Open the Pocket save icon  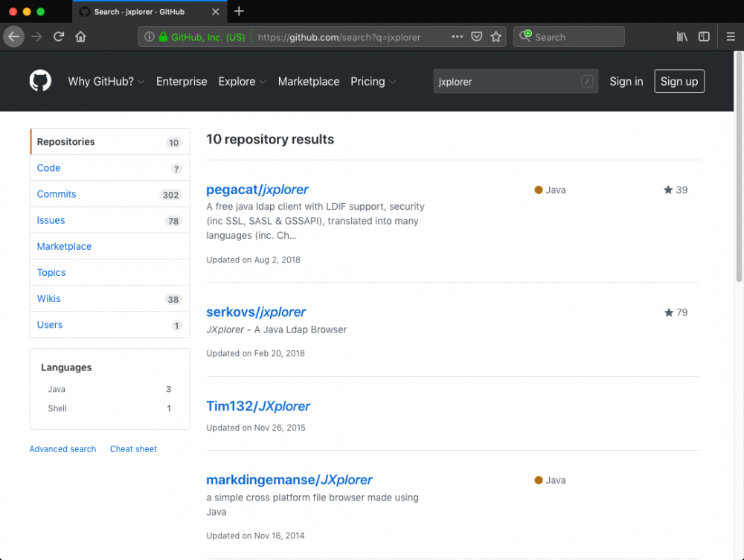(477, 36)
